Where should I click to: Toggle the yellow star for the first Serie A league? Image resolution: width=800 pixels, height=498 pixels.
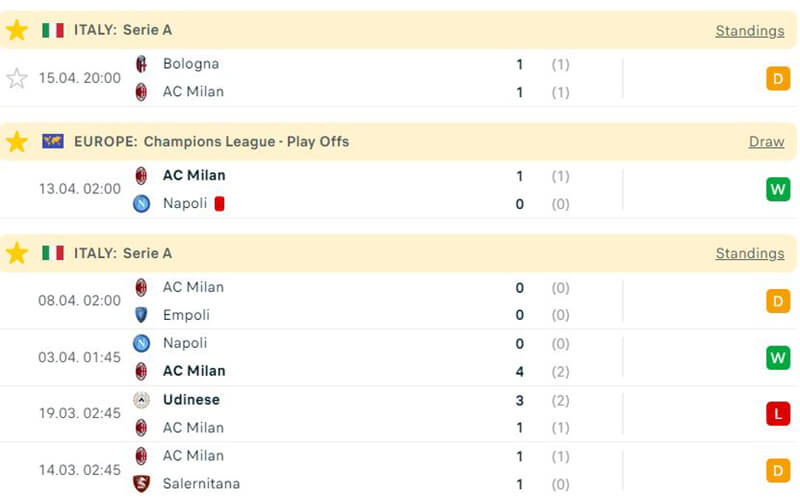click(x=17, y=30)
